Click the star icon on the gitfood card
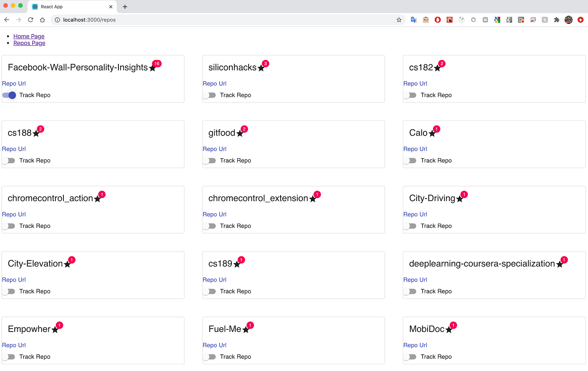The height and width of the screenshot is (371, 588). (239, 133)
